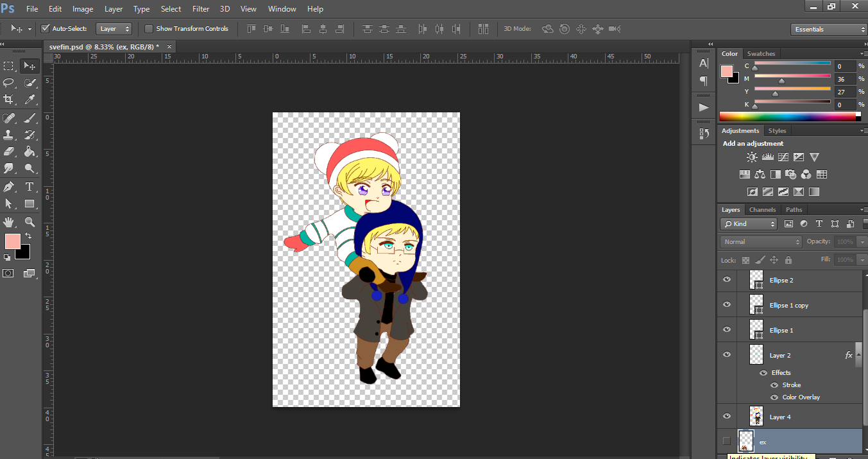
Task: Open the Normal blend mode dropdown
Action: click(x=761, y=242)
